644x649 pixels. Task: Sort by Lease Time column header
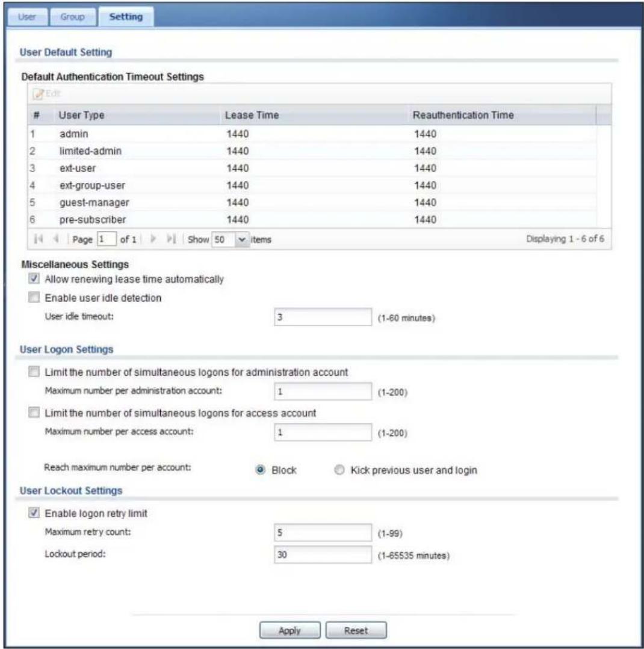[x=314, y=115]
